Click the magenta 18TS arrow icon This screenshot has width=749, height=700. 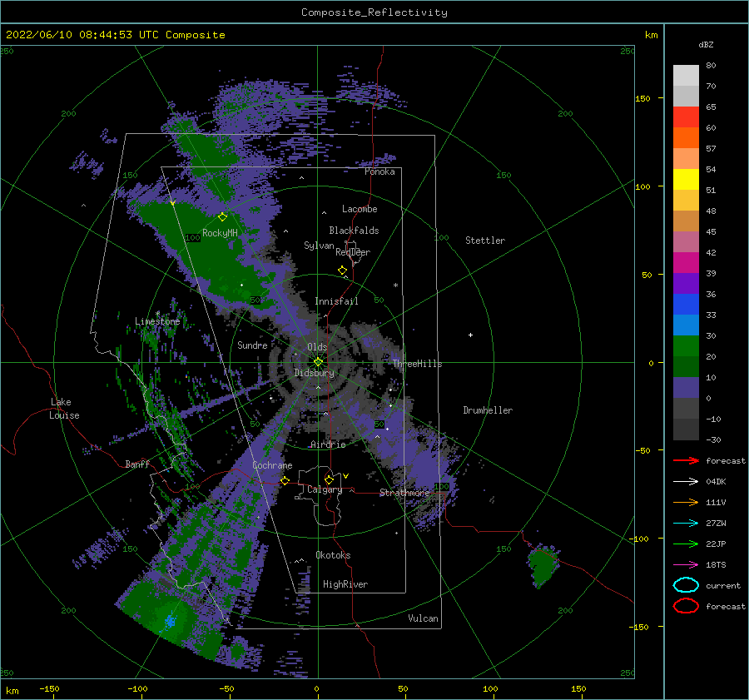686,564
